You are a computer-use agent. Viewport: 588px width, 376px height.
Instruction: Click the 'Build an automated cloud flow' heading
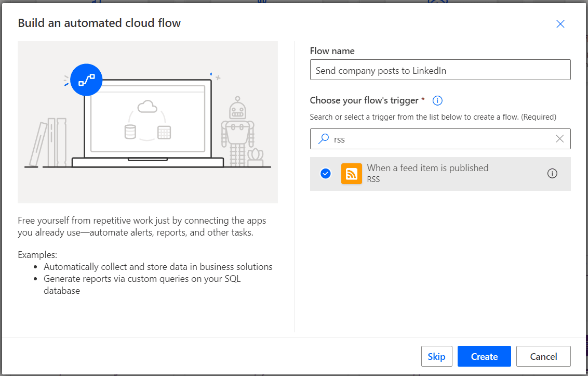click(x=99, y=23)
